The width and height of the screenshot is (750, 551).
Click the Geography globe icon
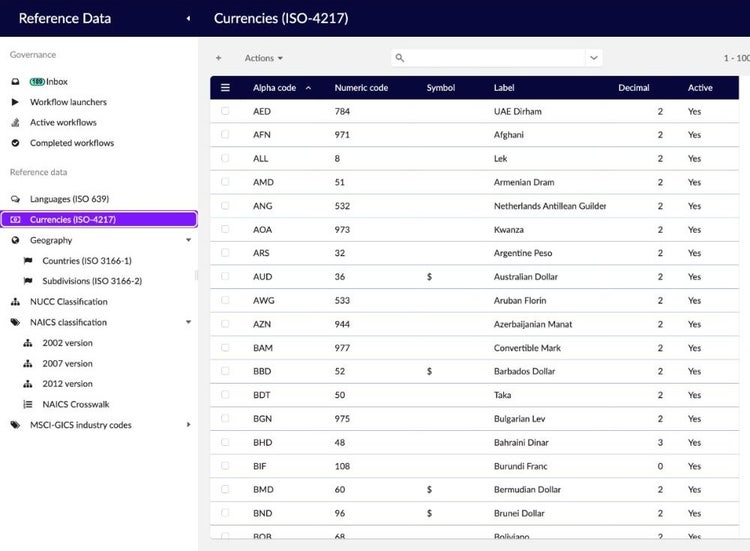click(x=15, y=240)
